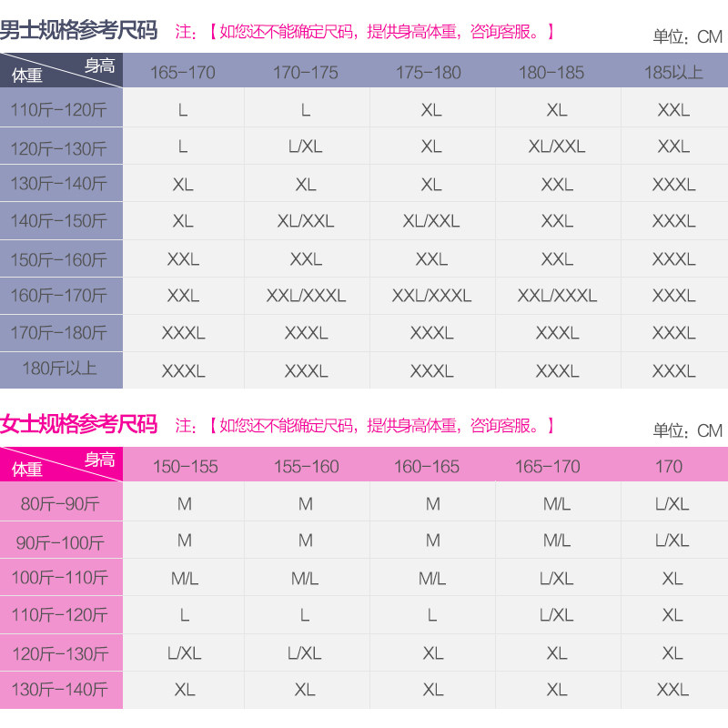Click 单位: CM above women's table
Image resolution: width=728 pixels, height=728 pixels.
688,430
